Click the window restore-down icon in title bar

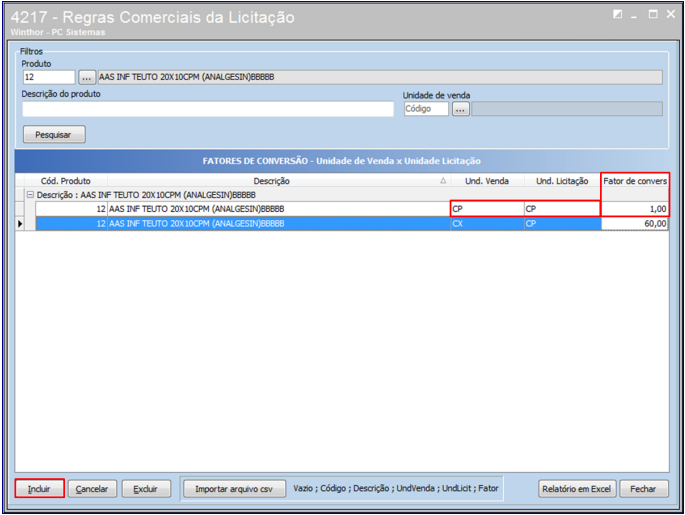coord(617,14)
